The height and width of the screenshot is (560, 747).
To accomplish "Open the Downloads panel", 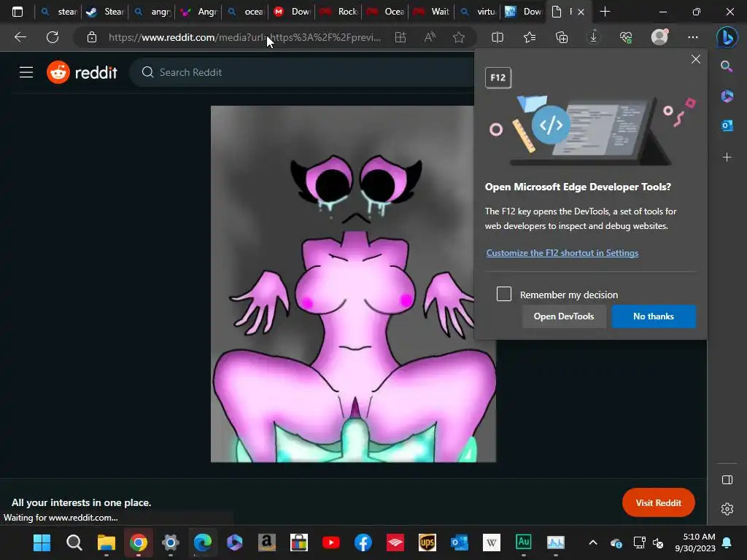I will [x=594, y=37].
